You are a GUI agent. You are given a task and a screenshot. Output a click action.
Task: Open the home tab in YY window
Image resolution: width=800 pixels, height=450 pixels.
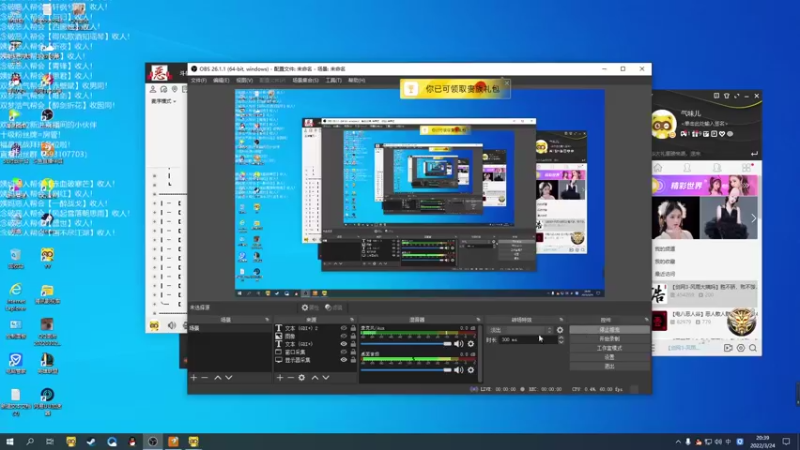658,168
